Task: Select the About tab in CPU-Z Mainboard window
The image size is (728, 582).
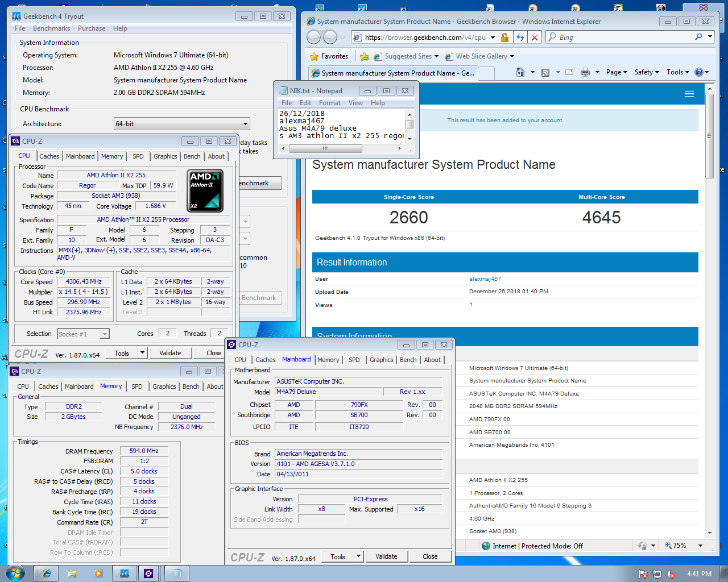Action: tap(432, 360)
